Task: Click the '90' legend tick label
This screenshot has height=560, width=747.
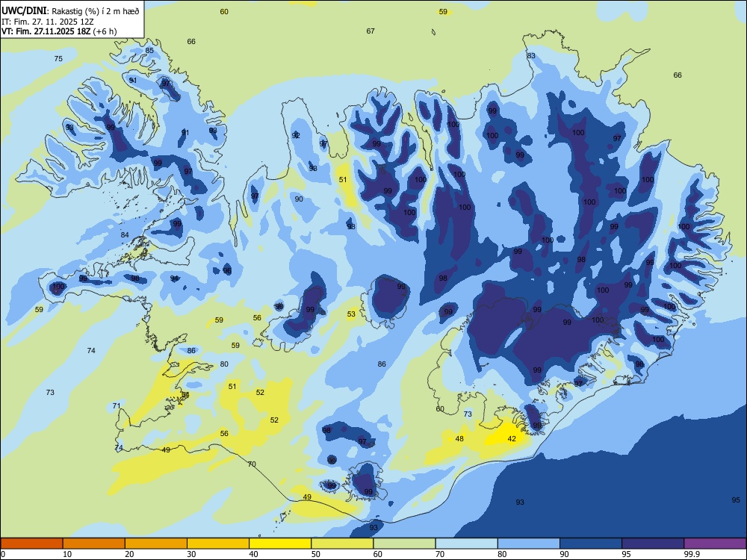Action: click(565, 554)
